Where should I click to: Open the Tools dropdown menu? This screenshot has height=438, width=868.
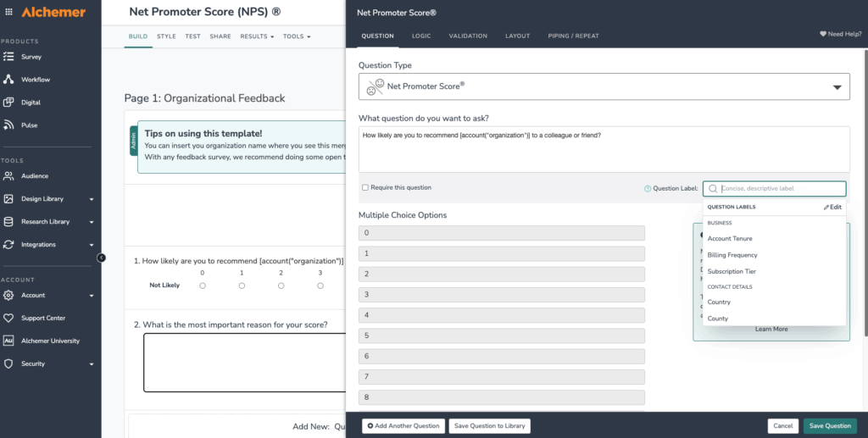click(x=297, y=36)
